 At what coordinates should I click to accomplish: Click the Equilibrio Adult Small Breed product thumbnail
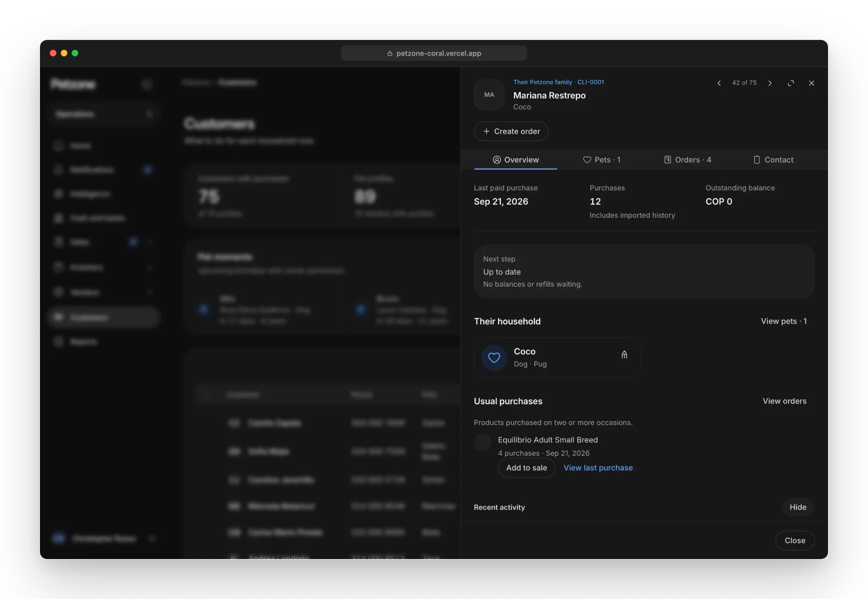click(483, 442)
